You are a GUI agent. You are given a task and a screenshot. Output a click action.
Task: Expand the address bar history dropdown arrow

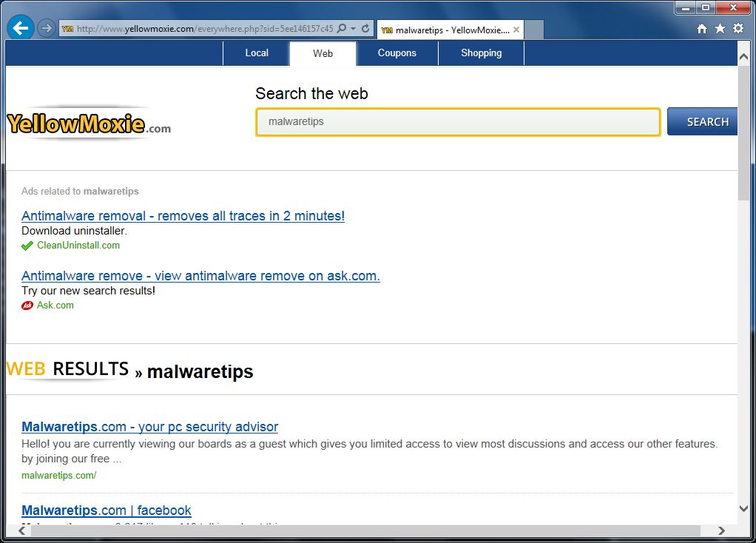(x=354, y=28)
